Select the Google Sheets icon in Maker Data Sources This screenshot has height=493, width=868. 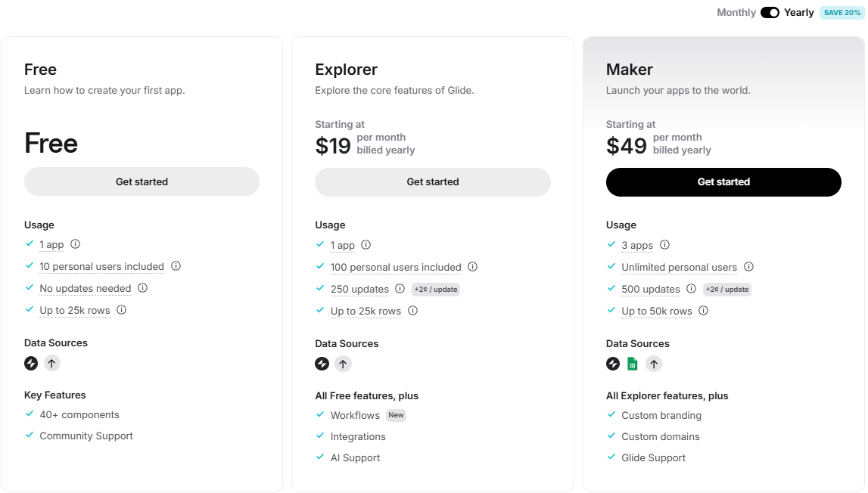pyautogui.click(x=633, y=364)
